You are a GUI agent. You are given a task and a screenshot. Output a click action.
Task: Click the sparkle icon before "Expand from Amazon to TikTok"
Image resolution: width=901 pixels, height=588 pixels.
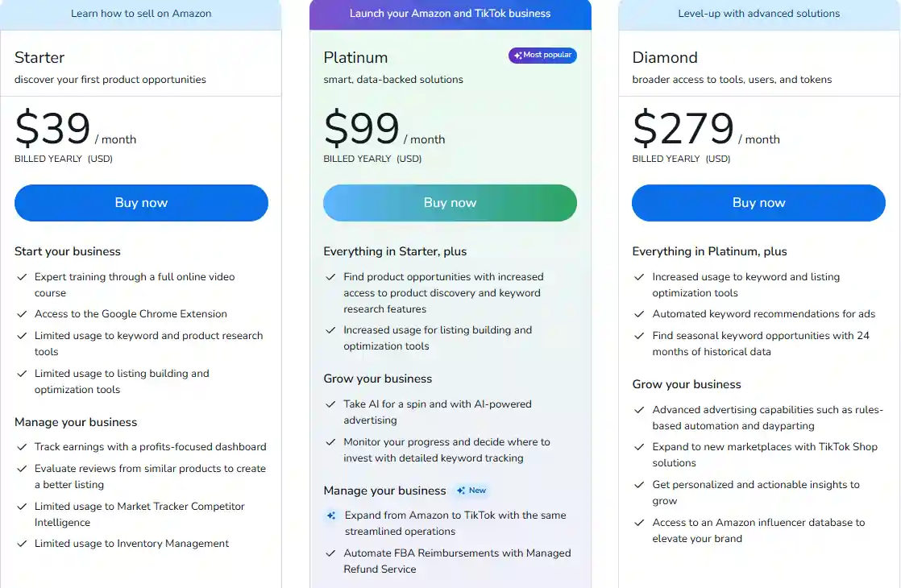[330, 516]
